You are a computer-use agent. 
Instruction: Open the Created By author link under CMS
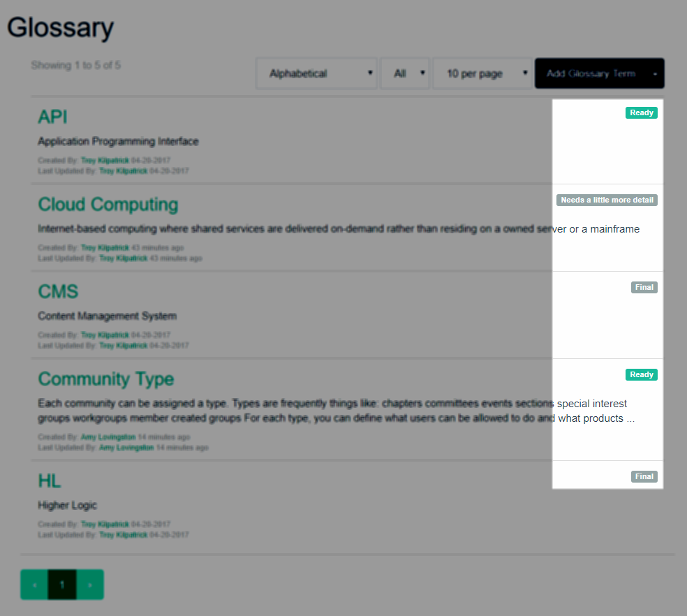coord(105,335)
